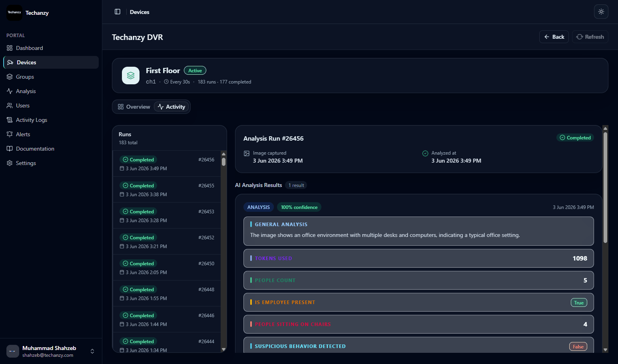Click the clock icon beside Every 30s

click(166, 82)
